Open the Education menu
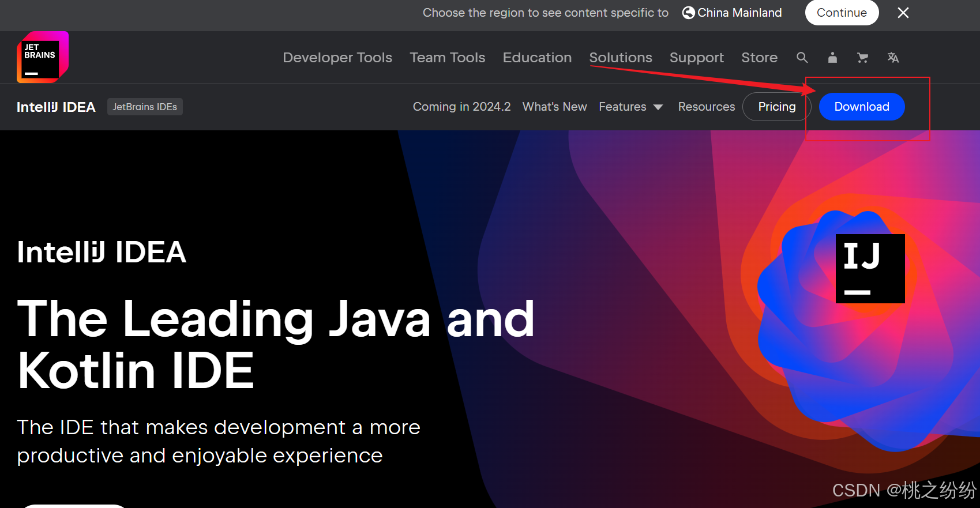This screenshot has width=980, height=508. tap(537, 58)
